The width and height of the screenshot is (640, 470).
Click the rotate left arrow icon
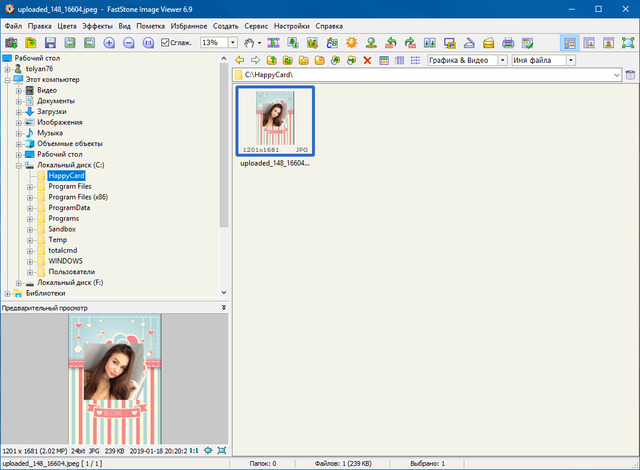tap(390, 43)
